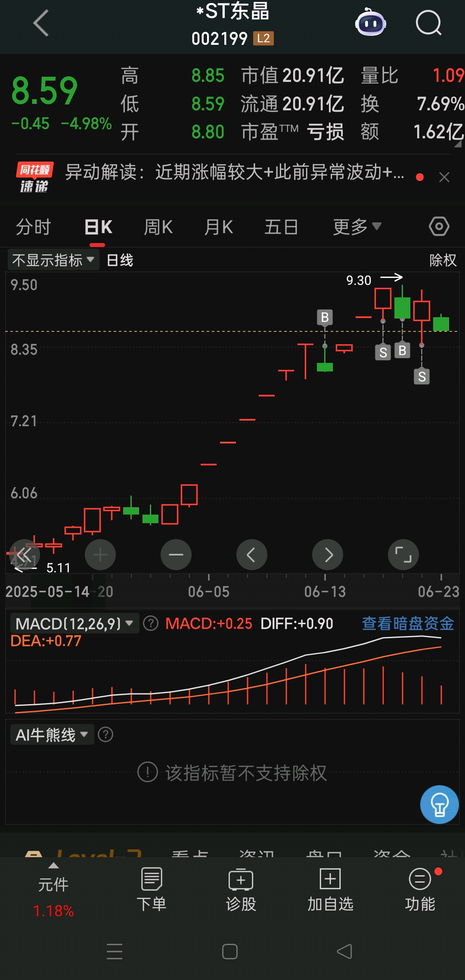Tap the 换 7.69% turnover rate
Image resolution: width=465 pixels, height=980 pixels.
point(412,103)
